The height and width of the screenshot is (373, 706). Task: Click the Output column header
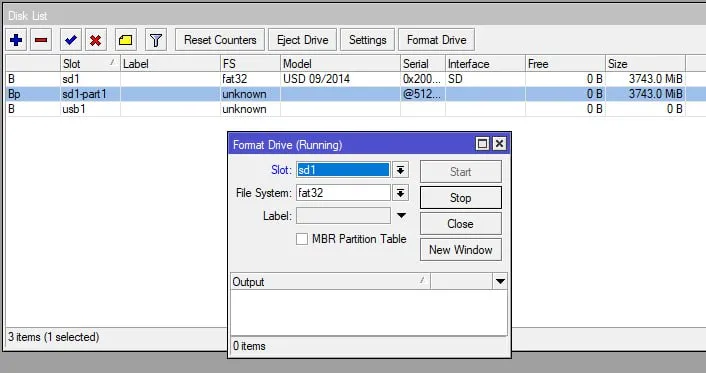(330, 282)
